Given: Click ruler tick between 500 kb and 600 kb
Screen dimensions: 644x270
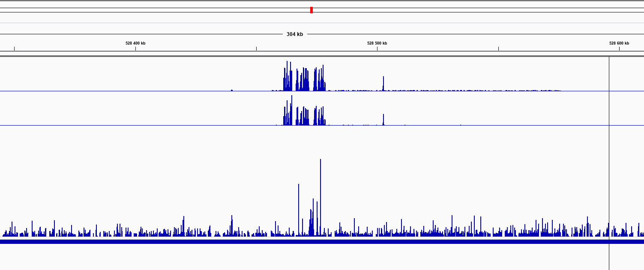Looking at the screenshot, I should (498, 48).
